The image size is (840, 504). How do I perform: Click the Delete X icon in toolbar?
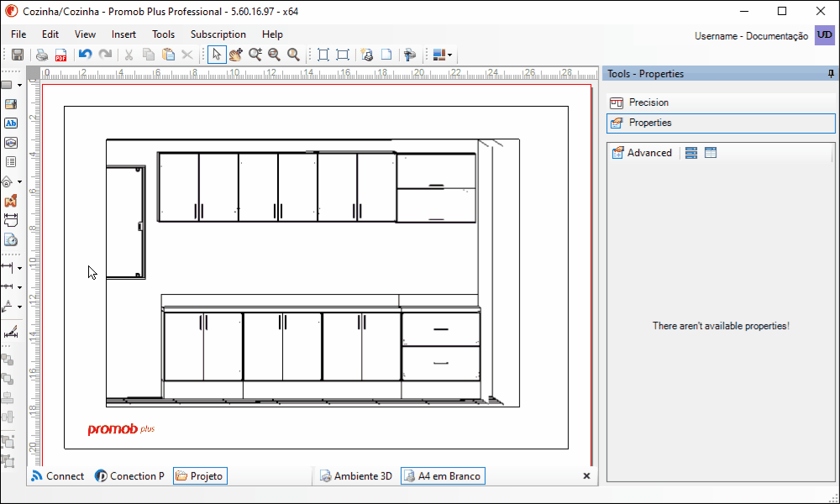click(187, 55)
